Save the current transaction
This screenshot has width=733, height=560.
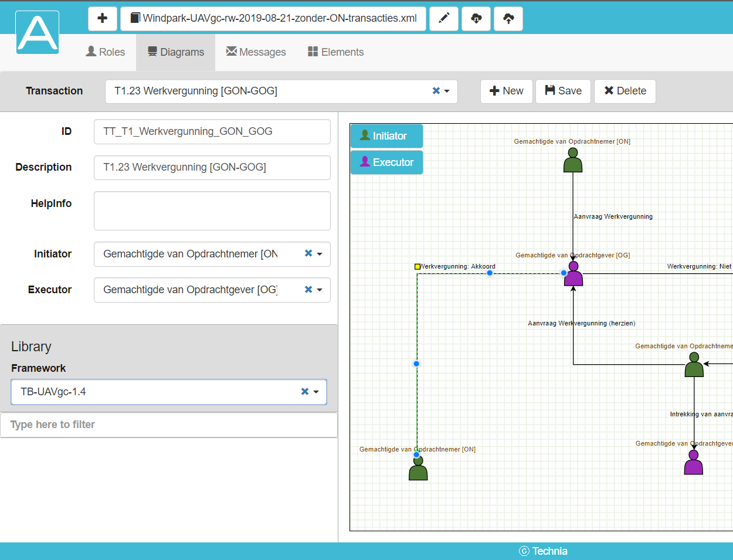point(563,91)
